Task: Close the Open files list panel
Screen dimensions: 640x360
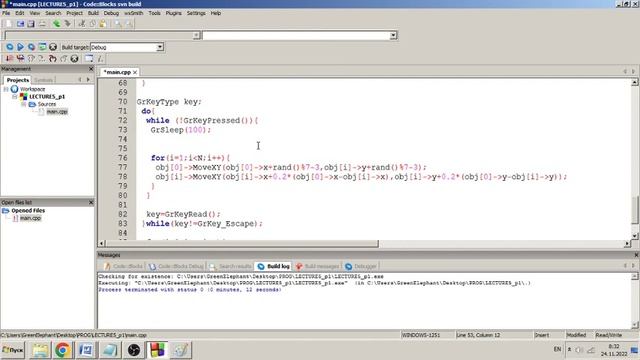Action: click(91, 202)
